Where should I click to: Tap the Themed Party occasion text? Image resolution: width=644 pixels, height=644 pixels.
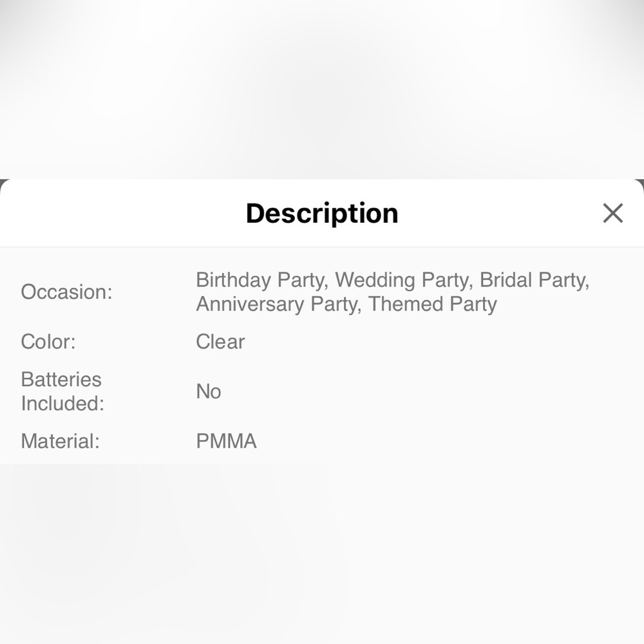coord(433,305)
